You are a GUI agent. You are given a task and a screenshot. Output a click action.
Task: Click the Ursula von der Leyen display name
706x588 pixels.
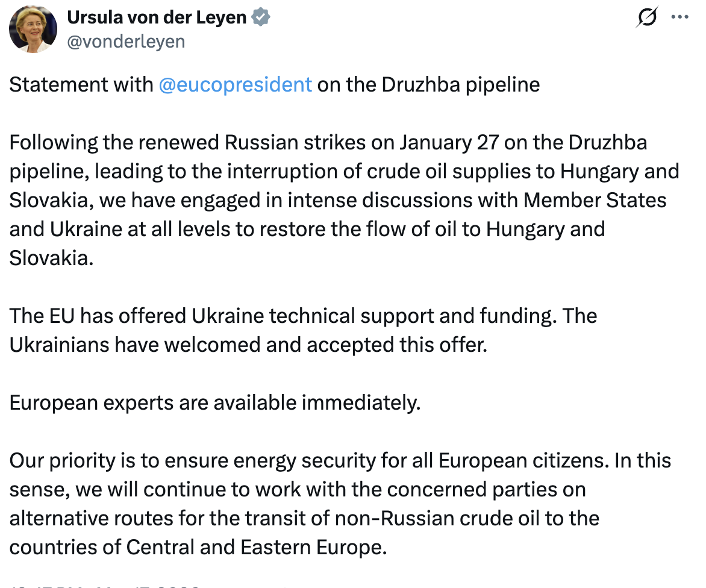click(157, 18)
